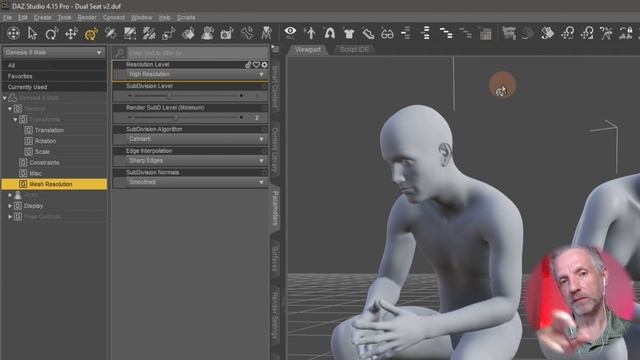Click Render SubD Level value field
This screenshot has height=360, width=640.
click(x=257, y=118)
